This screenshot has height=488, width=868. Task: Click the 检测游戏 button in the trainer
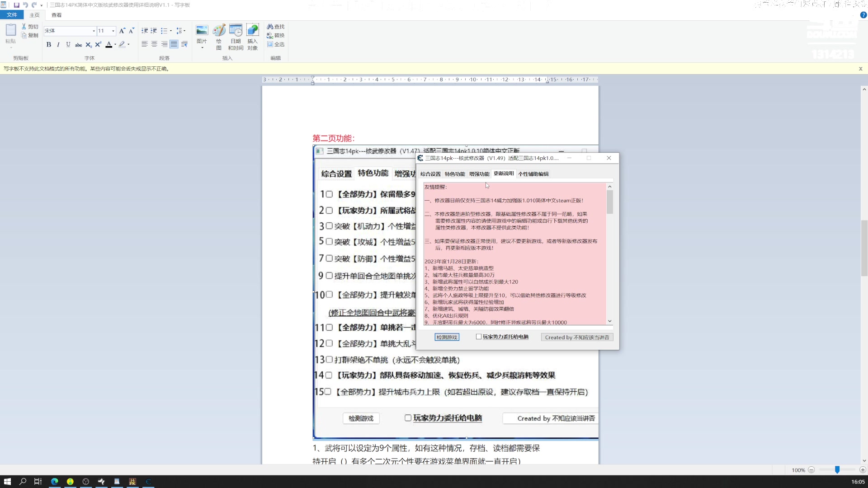tap(447, 337)
